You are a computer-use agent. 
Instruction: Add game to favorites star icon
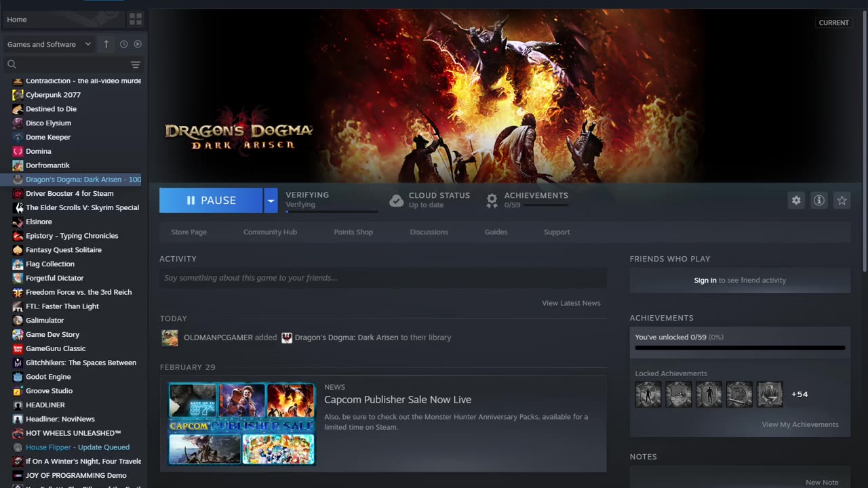[842, 200]
